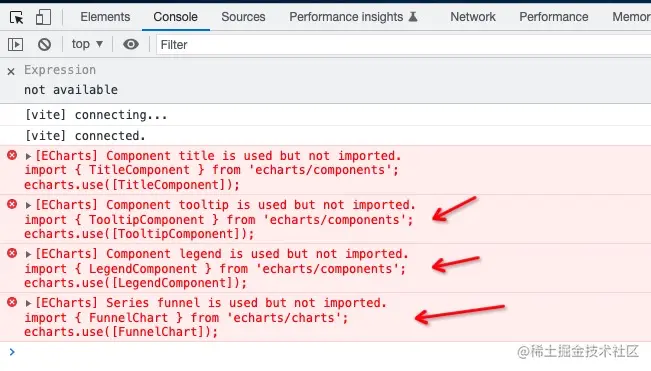
Task: Open the Performance insights tab
Action: click(353, 17)
